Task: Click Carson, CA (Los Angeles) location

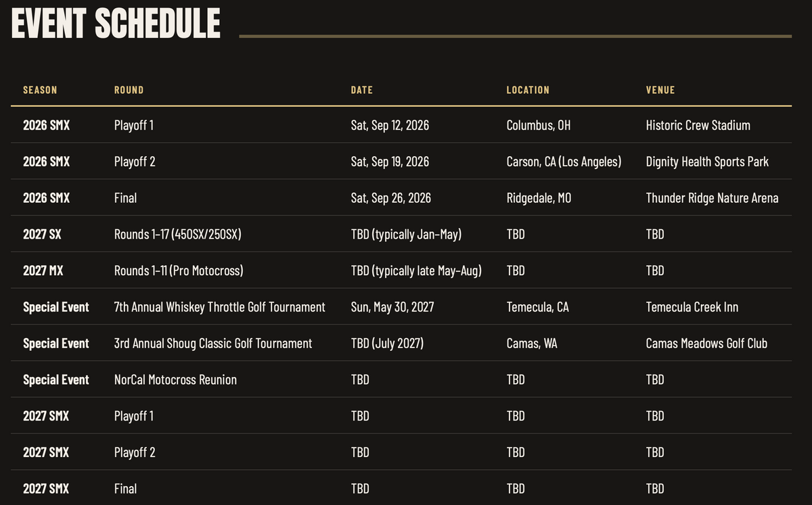Action: tap(564, 162)
